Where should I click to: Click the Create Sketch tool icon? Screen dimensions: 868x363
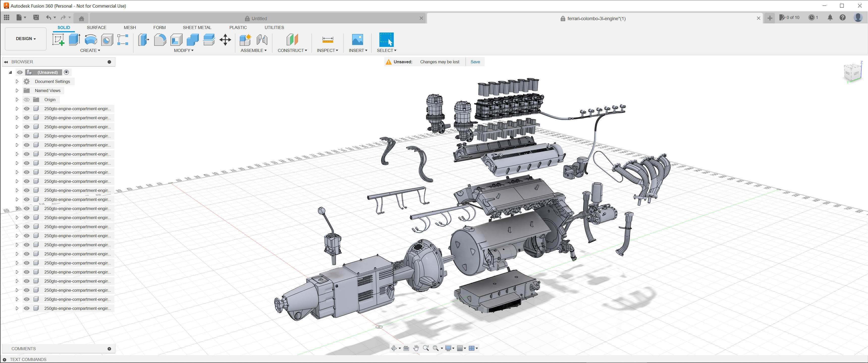58,40
